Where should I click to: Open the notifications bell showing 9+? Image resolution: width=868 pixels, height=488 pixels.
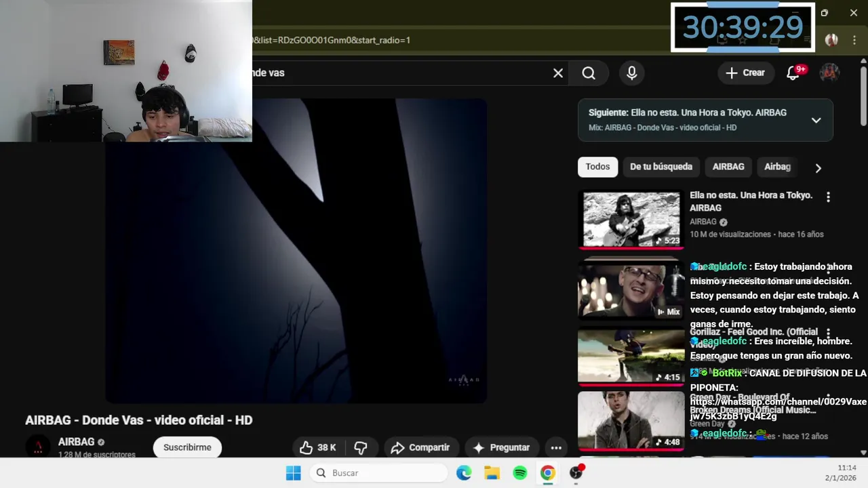pos(793,73)
